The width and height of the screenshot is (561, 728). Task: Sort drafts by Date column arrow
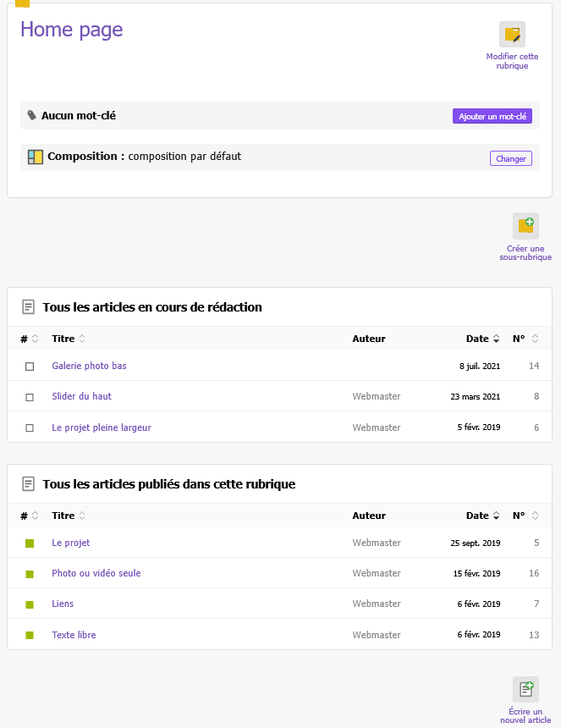(x=496, y=339)
